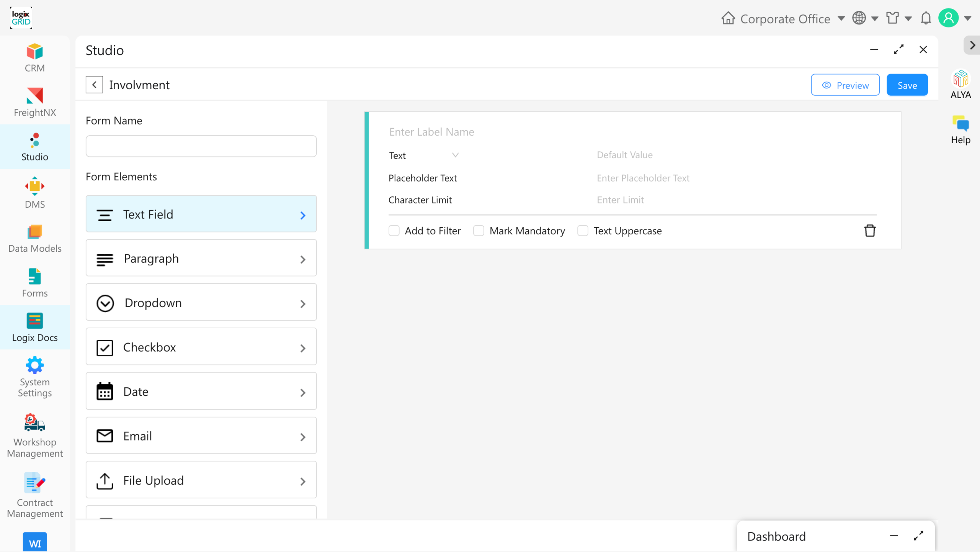Minimize the Dashboard panel

894,536
